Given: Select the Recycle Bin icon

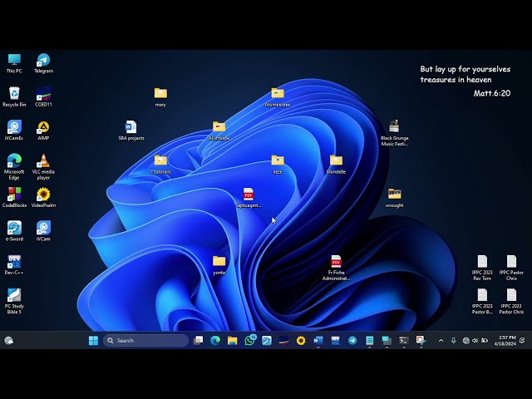Looking at the screenshot, I should pos(14,96).
